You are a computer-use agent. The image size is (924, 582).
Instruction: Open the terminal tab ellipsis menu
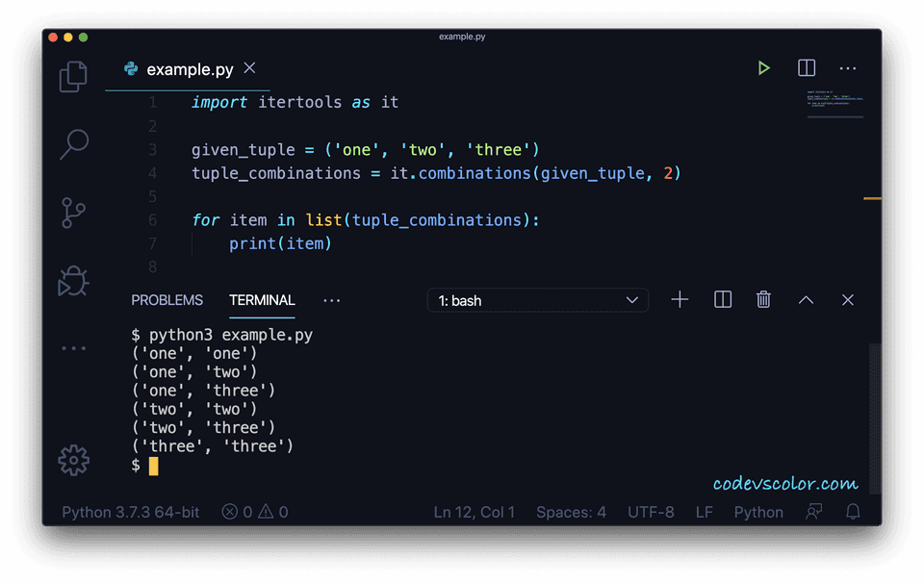pyautogui.click(x=331, y=301)
